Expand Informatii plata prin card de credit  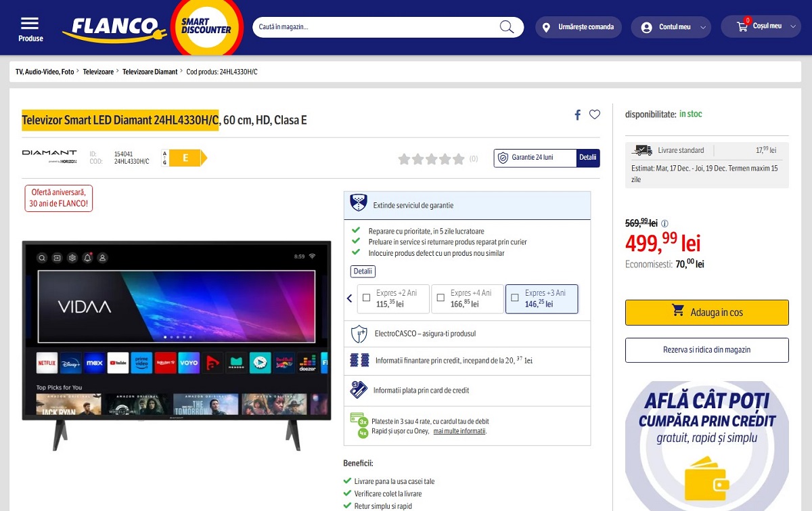pos(467,391)
